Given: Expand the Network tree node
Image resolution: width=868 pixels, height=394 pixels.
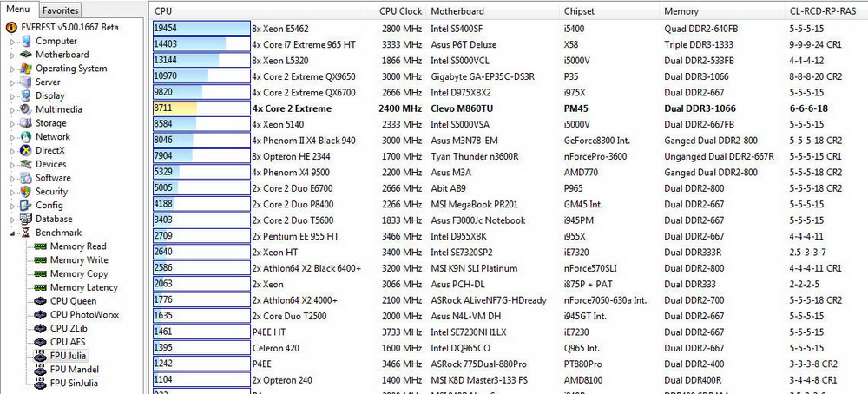Looking at the screenshot, I should point(12,137).
